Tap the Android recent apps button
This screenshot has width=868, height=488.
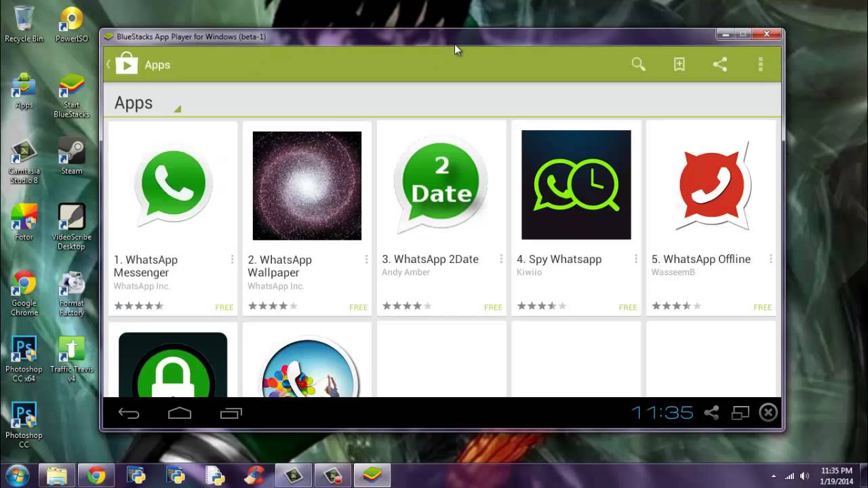tap(231, 413)
